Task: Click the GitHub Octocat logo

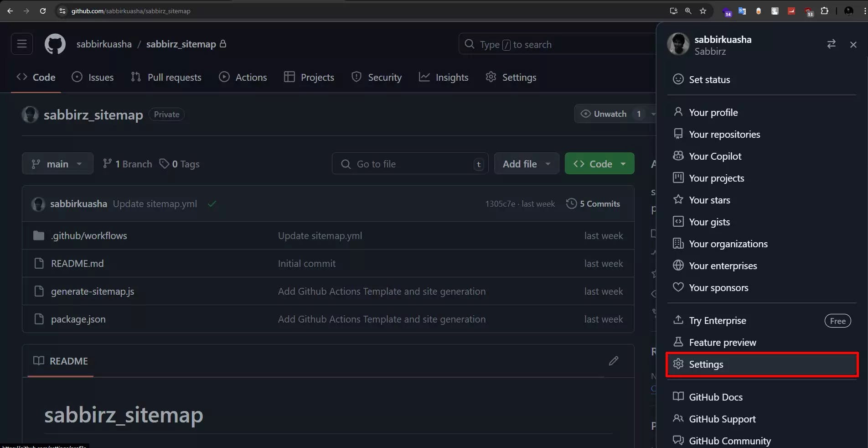Action: (x=55, y=44)
